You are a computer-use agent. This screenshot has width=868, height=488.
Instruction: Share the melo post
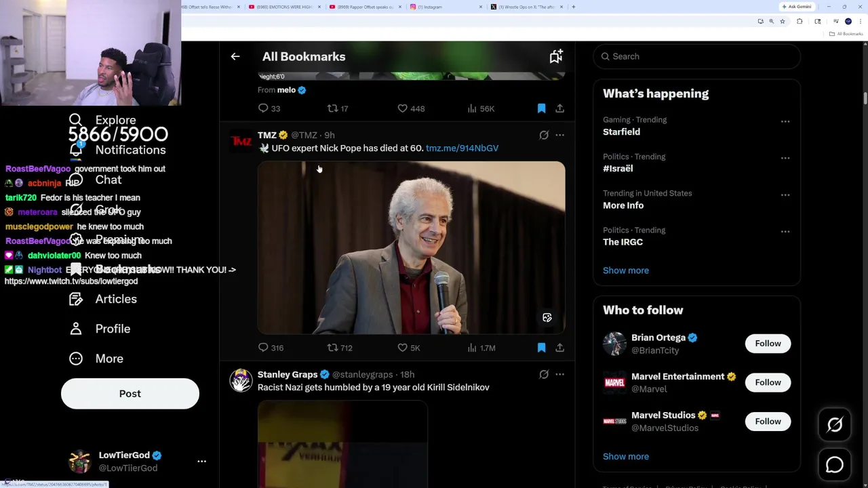(559, 108)
